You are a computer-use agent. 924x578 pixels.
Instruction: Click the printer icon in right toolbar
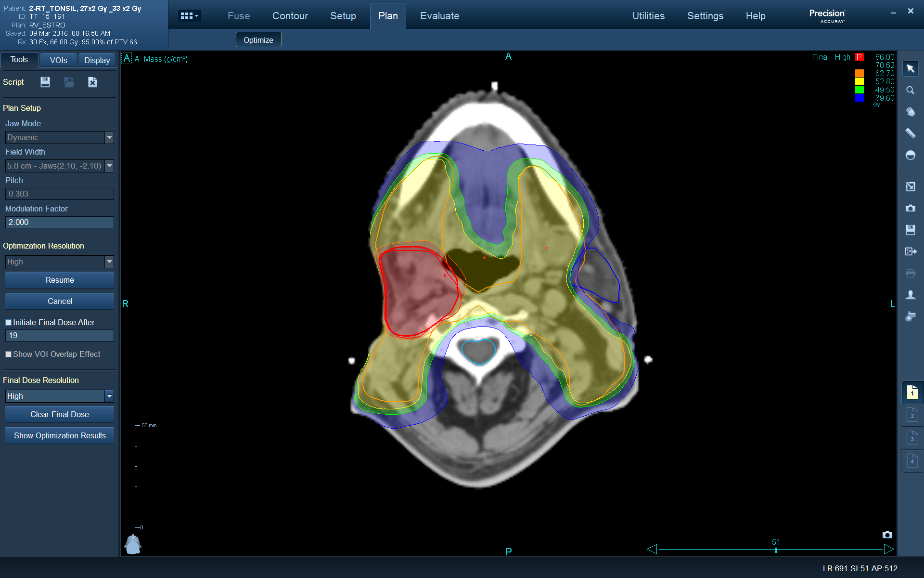(910, 274)
